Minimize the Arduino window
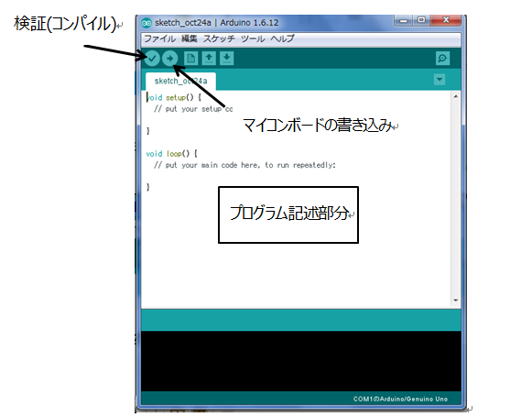532x417 pixels. coord(404,20)
